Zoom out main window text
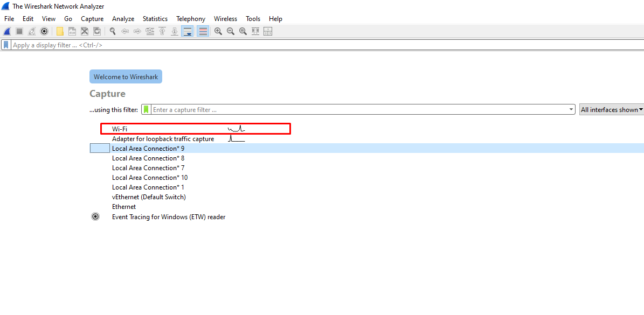This screenshot has height=315, width=644. [231, 31]
